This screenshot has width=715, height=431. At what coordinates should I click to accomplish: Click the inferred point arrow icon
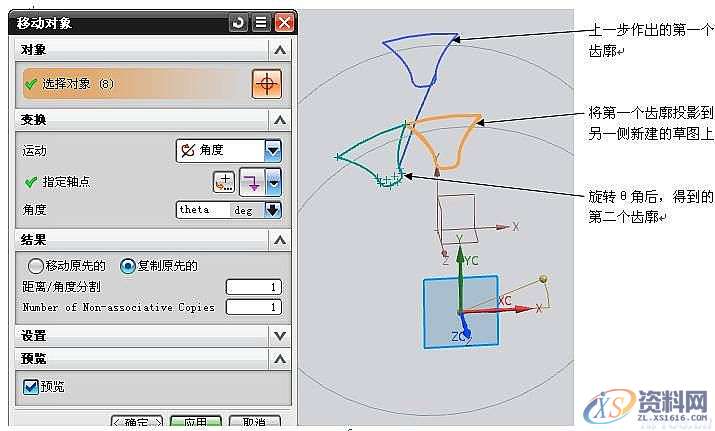click(x=249, y=181)
